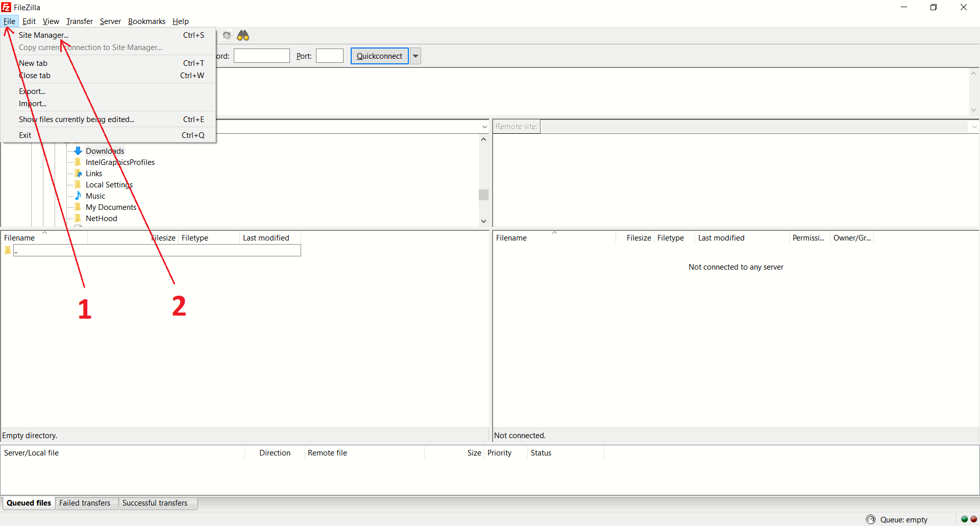Click the Status queue column header
980x526 pixels.
tap(566, 453)
